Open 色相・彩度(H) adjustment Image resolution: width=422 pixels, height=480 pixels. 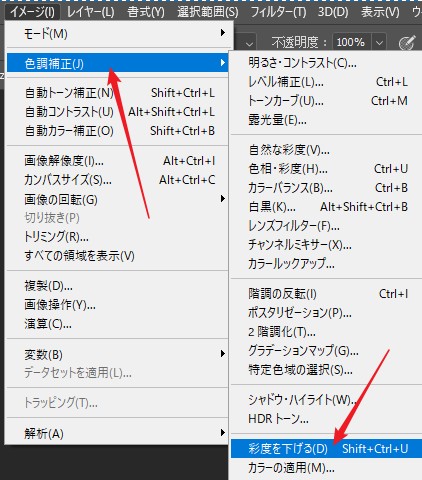(326, 169)
